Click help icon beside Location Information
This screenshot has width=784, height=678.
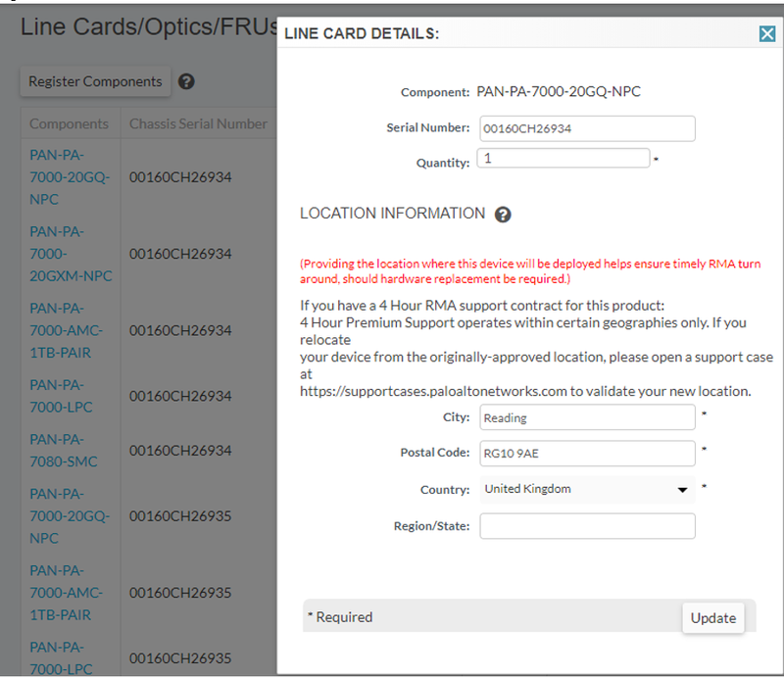point(503,215)
